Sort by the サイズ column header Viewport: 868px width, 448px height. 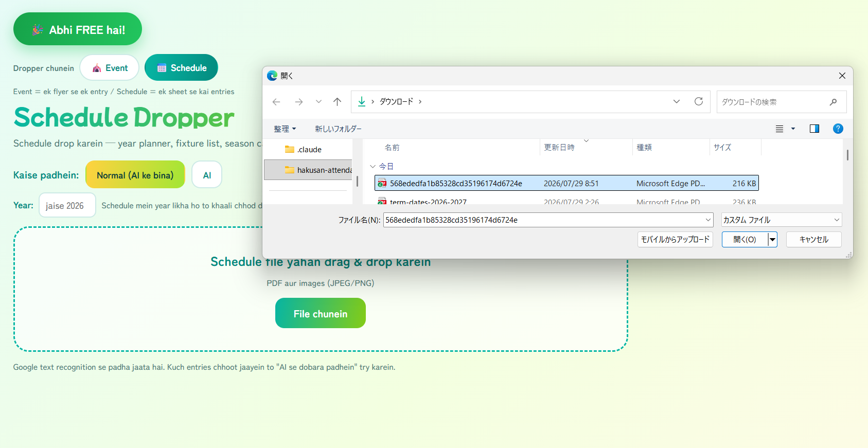click(x=722, y=147)
